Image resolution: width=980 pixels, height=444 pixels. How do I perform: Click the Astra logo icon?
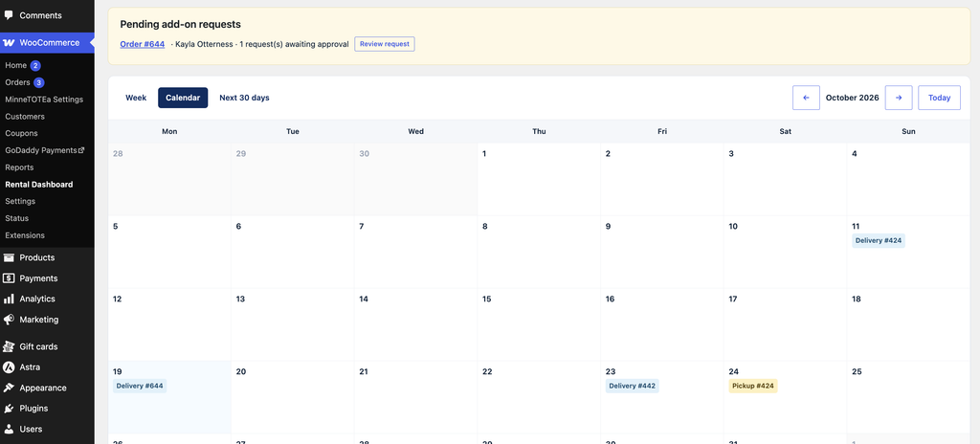click(9, 367)
